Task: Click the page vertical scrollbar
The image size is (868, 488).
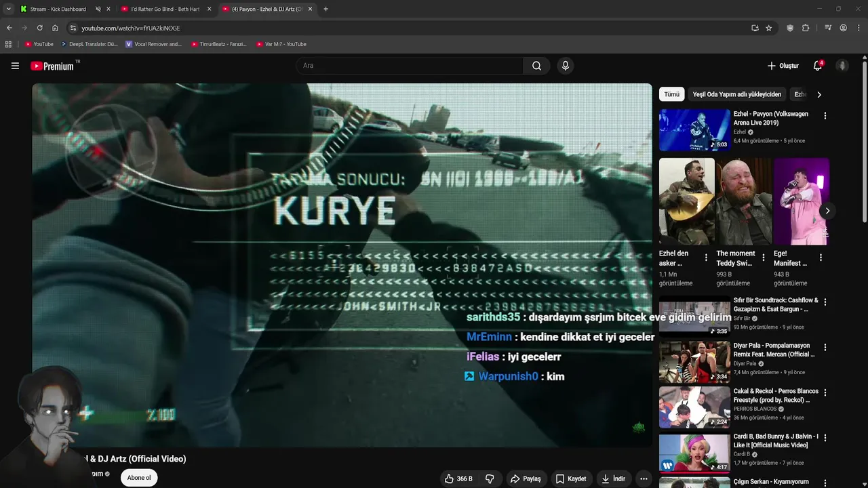Action: pyautogui.click(x=865, y=142)
